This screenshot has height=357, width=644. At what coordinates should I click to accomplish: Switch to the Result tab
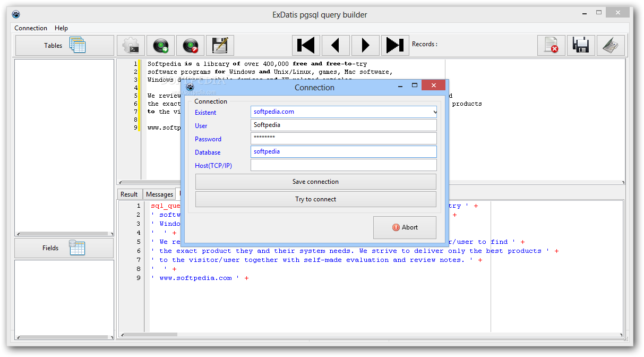(129, 194)
